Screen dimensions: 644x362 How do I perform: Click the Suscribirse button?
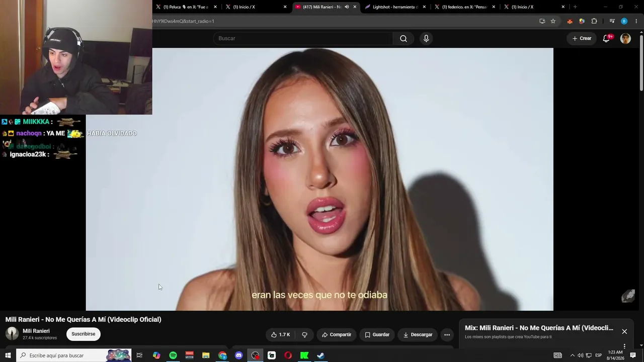pos(84,334)
